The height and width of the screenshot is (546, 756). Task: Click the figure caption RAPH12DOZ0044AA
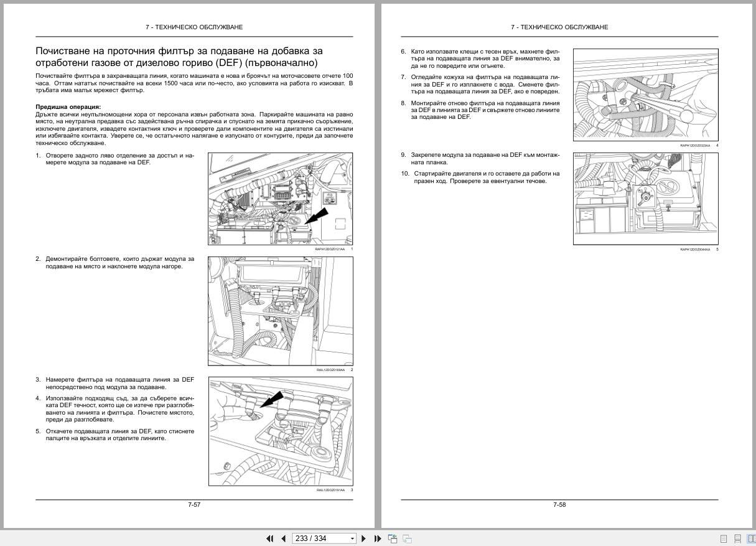click(x=695, y=249)
